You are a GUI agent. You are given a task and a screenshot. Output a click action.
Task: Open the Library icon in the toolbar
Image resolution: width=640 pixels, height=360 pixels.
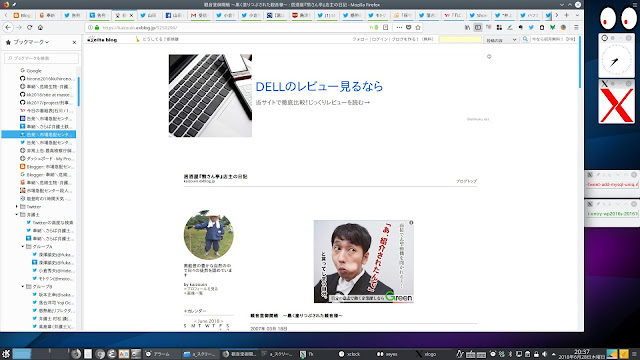click(x=467, y=27)
